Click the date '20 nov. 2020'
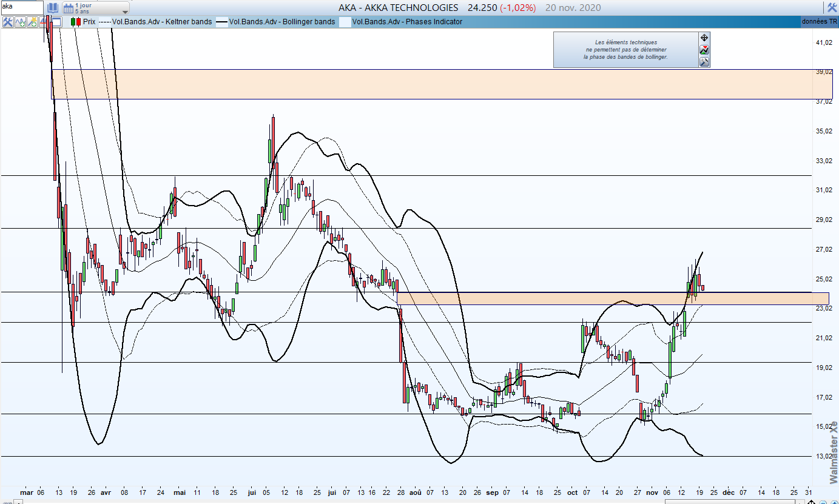 click(x=573, y=8)
